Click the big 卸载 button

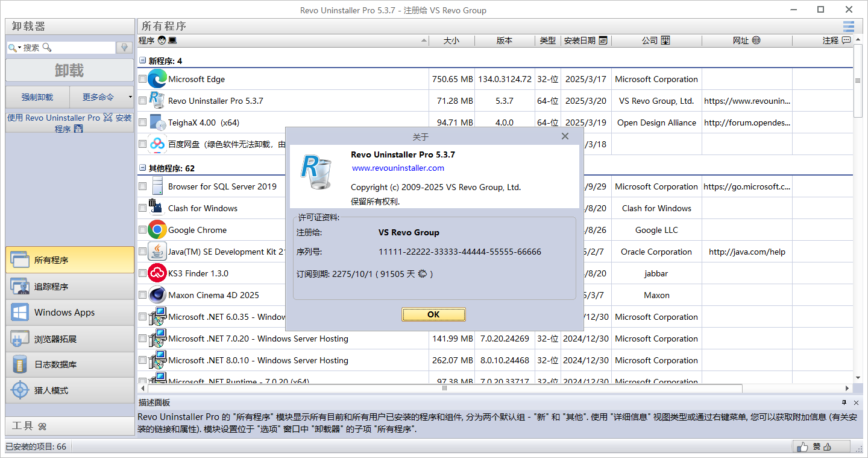coord(70,70)
